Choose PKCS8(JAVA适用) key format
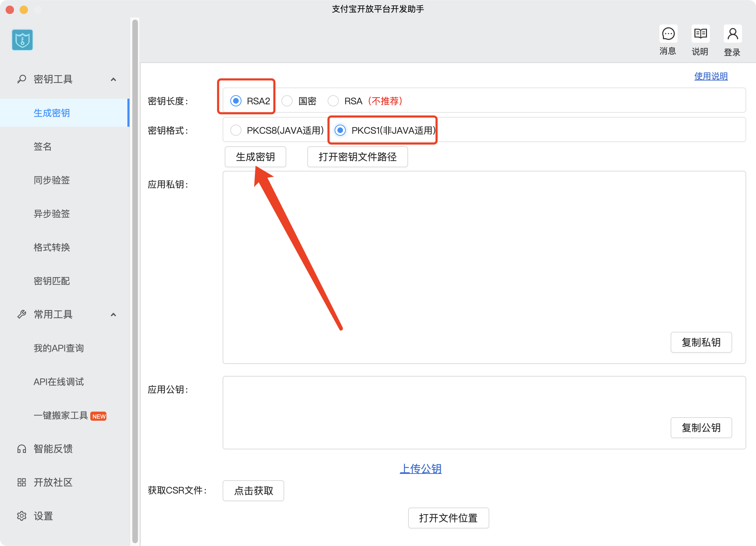This screenshot has width=756, height=546. coord(236,130)
